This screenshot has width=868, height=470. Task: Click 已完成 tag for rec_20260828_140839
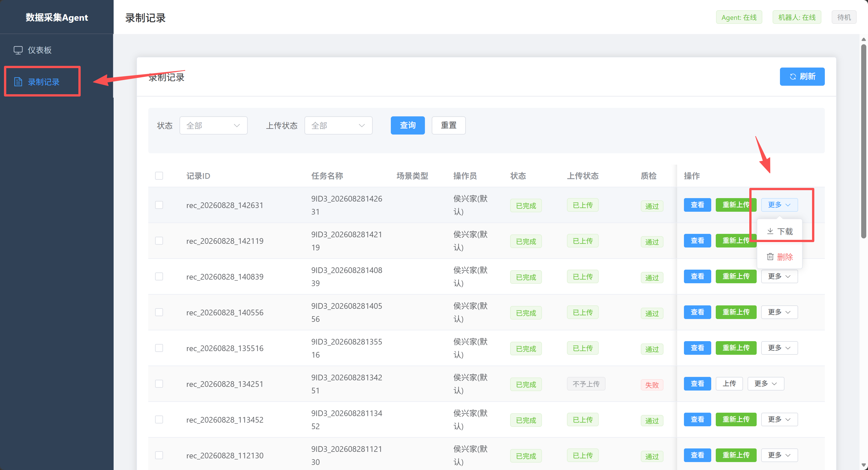(x=526, y=277)
